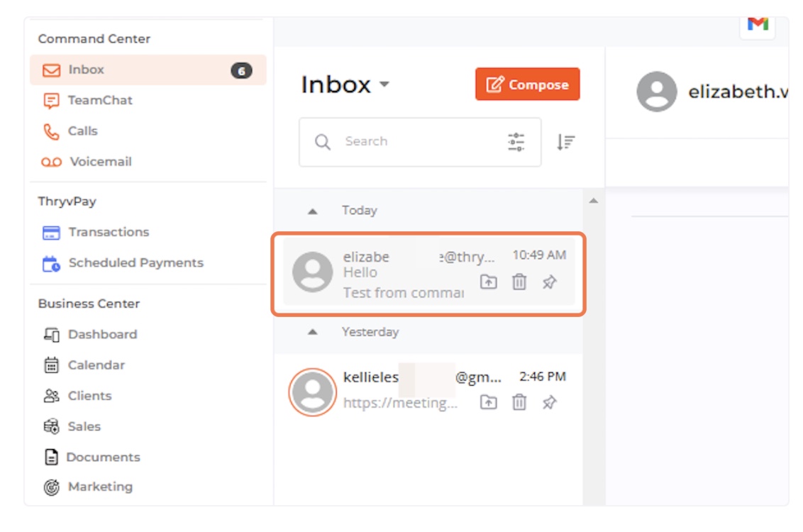Click into the Search field

(x=420, y=142)
